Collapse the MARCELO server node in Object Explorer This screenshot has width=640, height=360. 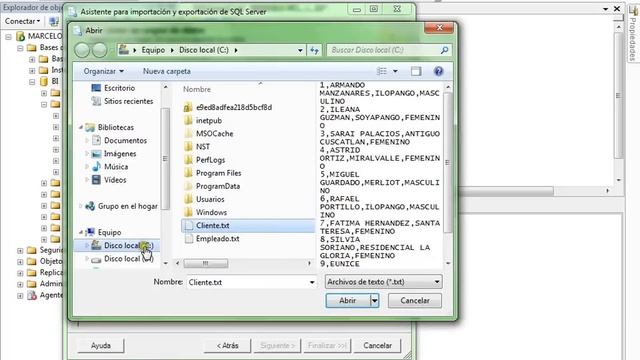click(9, 37)
